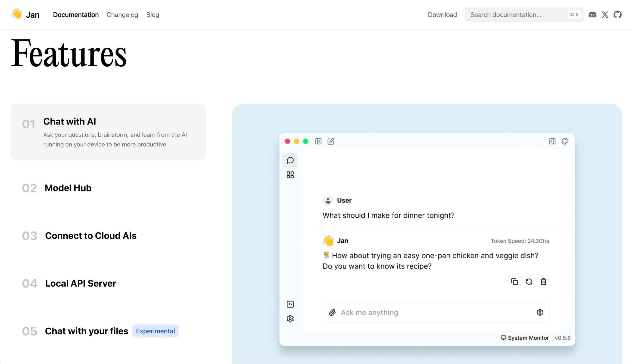
Task: Expand the Local API Server feature
Action: 80,283
